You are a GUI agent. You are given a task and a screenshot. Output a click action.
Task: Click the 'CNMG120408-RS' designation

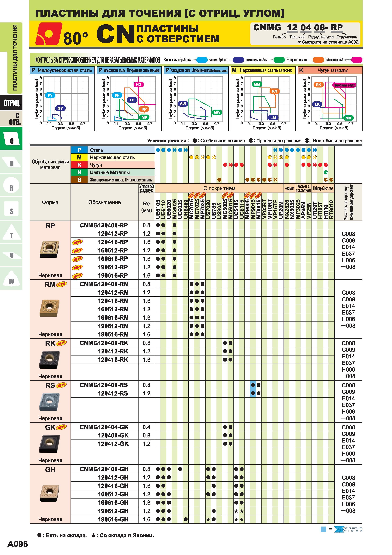(104, 385)
